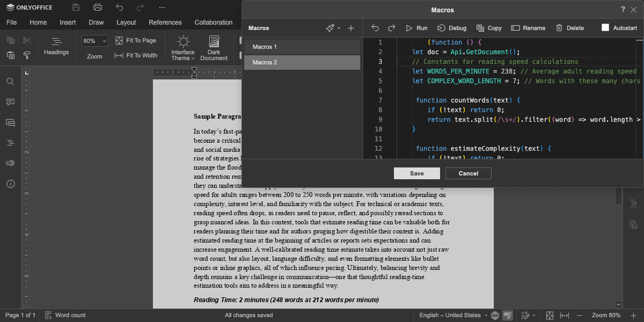644x322 pixels.
Task: Open the text art settings in right sidebar
Action: coord(633,203)
